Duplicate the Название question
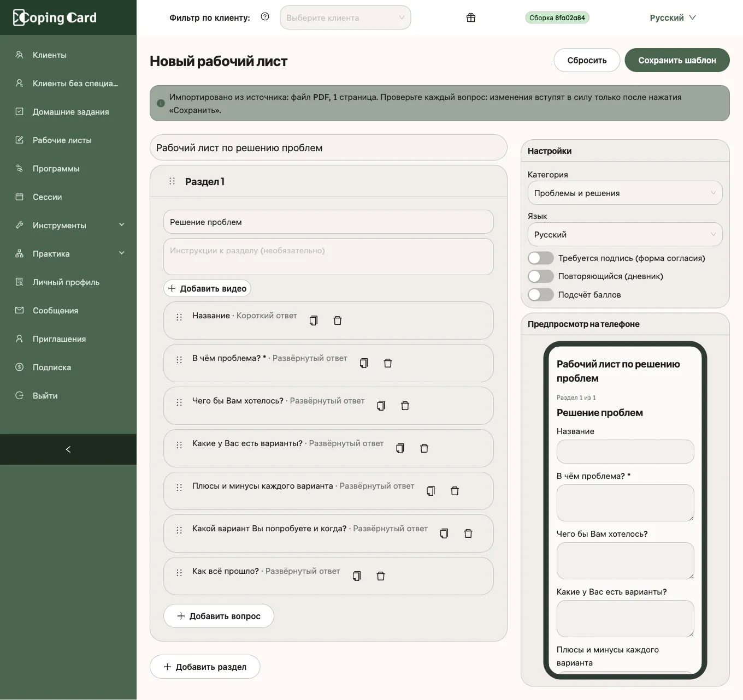This screenshot has width=743, height=700. click(314, 321)
